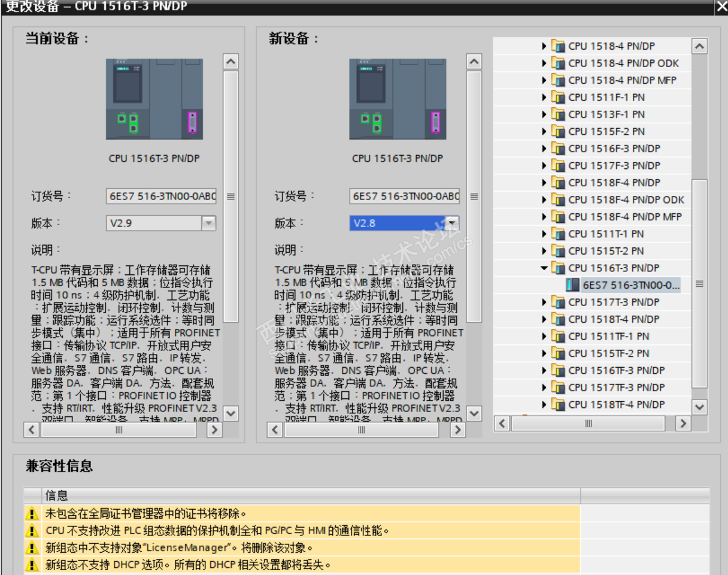This screenshot has height=575, width=728.
Task: Click the device catalog horizontal scroll right arrow
Action: (x=683, y=423)
